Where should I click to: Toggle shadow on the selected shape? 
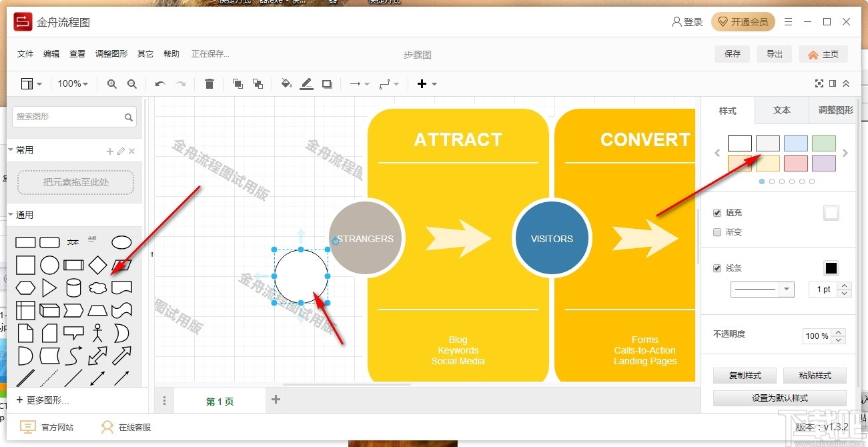(x=327, y=84)
